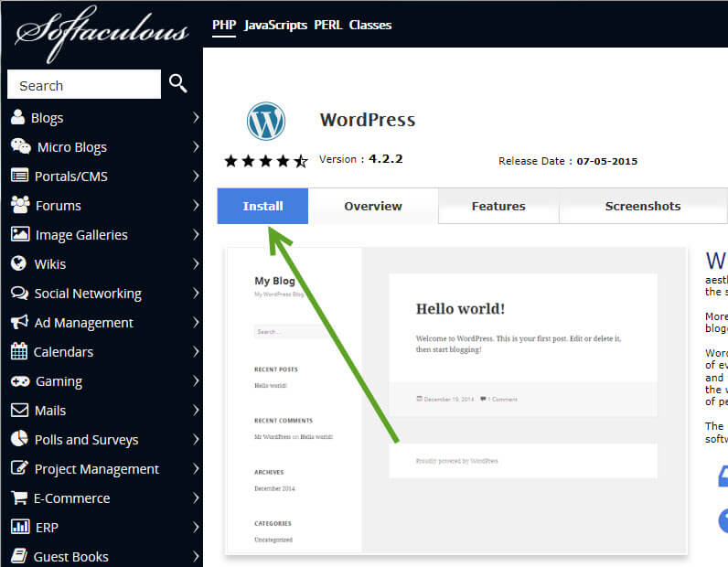The height and width of the screenshot is (567, 728).
Task: Click the Calendars icon
Action: point(19,351)
